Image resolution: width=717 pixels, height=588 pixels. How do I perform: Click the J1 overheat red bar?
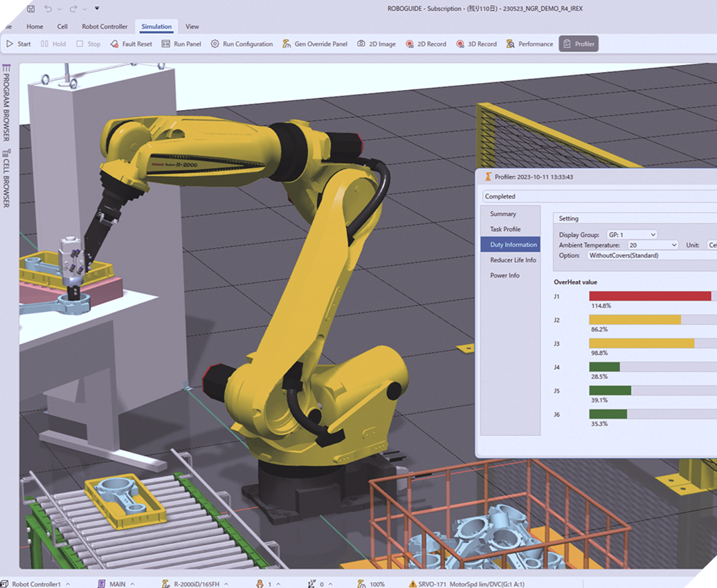tap(650, 296)
